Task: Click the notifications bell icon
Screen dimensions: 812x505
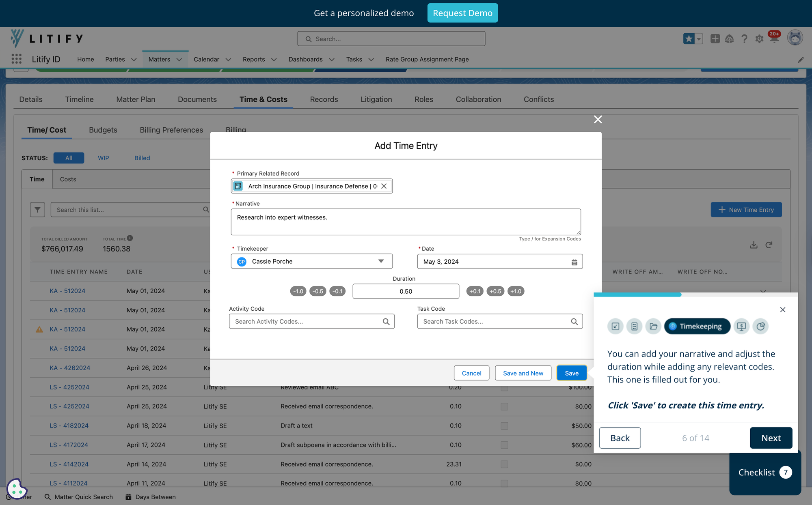Action: 774,39
